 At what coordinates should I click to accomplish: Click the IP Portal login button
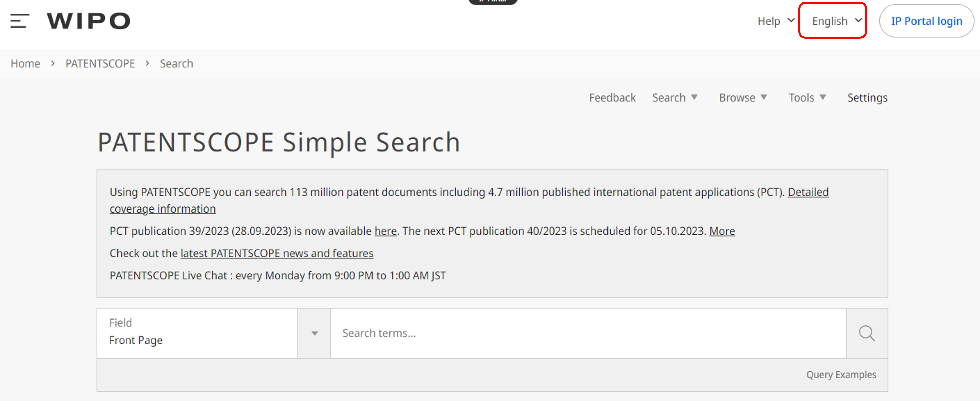[926, 21]
